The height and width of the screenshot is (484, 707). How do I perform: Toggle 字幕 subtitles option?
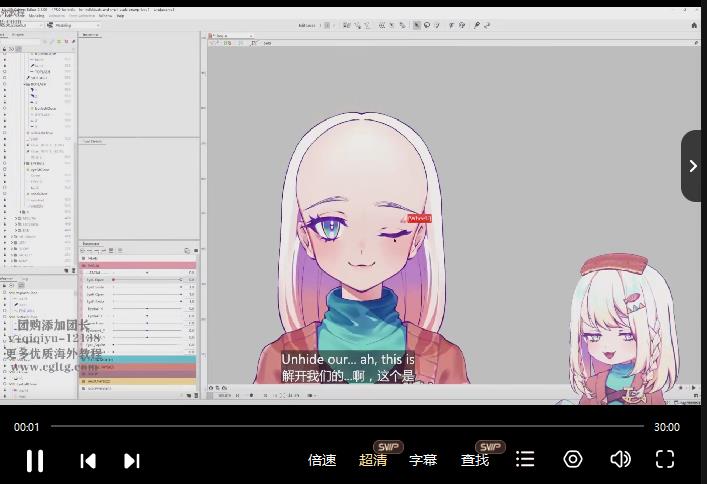click(423, 460)
